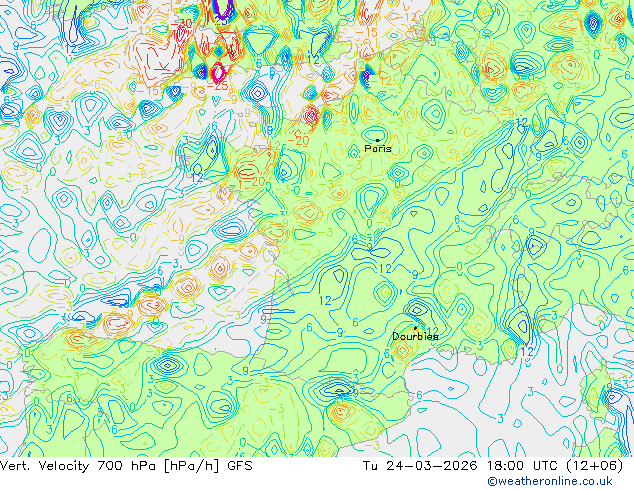
Task: Click the Dourbies location label
Action: (x=415, y=336)
